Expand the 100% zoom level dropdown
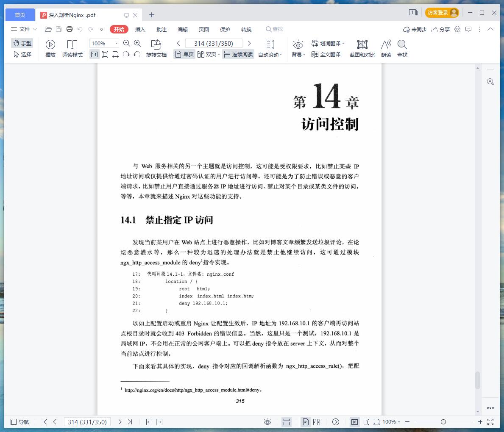Image resolution: width=504 pixels, height=432 pixels. 116,43
